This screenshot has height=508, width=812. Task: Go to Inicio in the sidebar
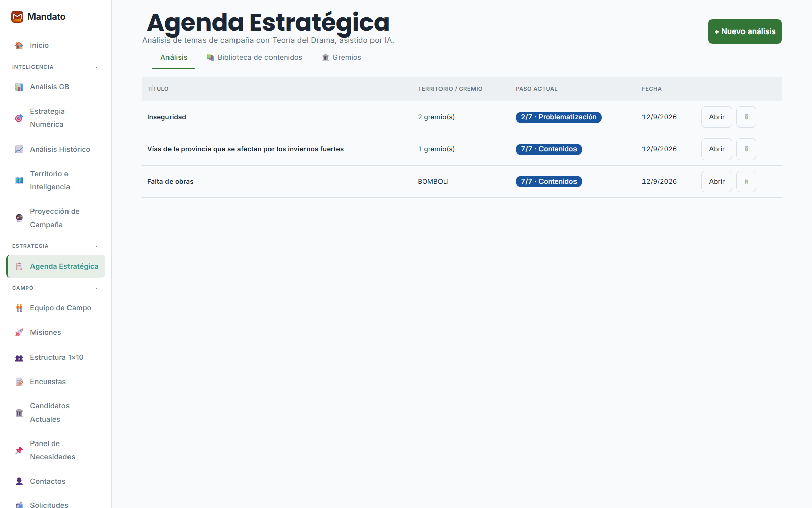pos(56,46)
